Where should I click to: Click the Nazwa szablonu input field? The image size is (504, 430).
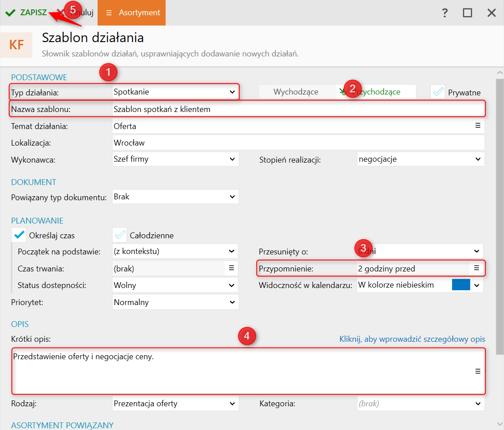point(298,109)
